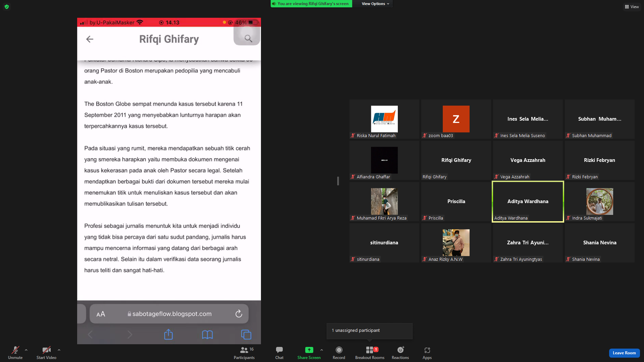This screenshot has width=644, height=362.
Task: Open the Reactions menu
Action: (x=400, y=353)
